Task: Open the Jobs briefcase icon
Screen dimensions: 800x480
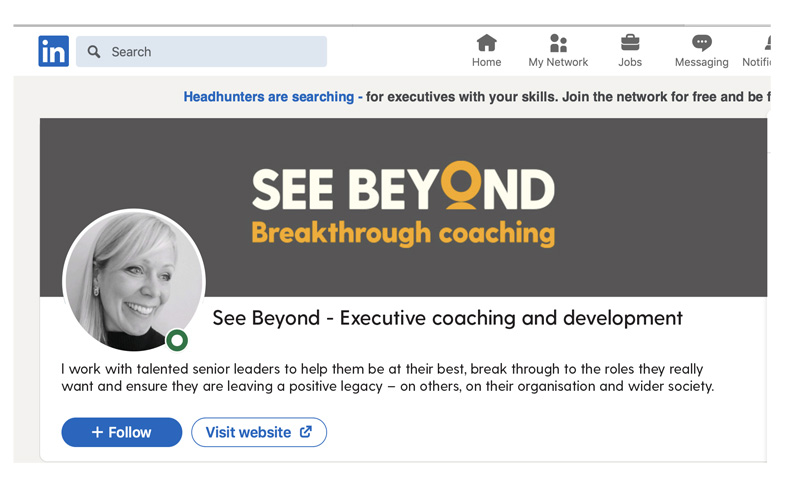Action: (630, 43)
